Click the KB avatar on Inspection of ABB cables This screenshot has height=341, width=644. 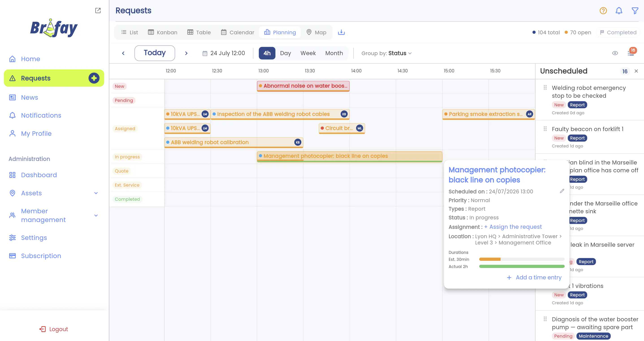[x=344, y=114]
